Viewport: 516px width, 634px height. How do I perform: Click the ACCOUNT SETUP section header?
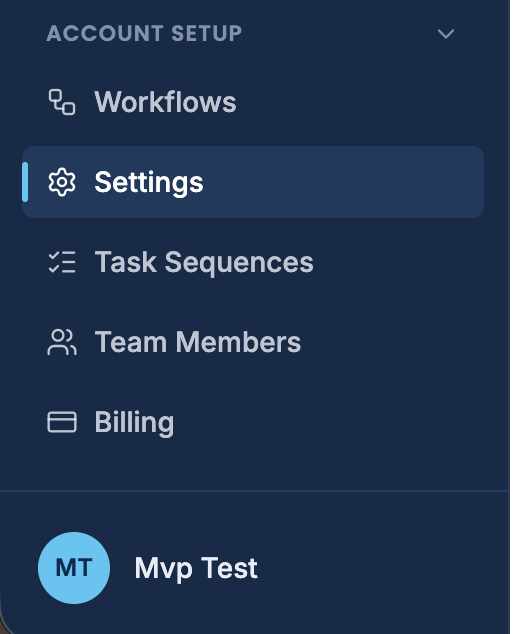pos(144,34)
